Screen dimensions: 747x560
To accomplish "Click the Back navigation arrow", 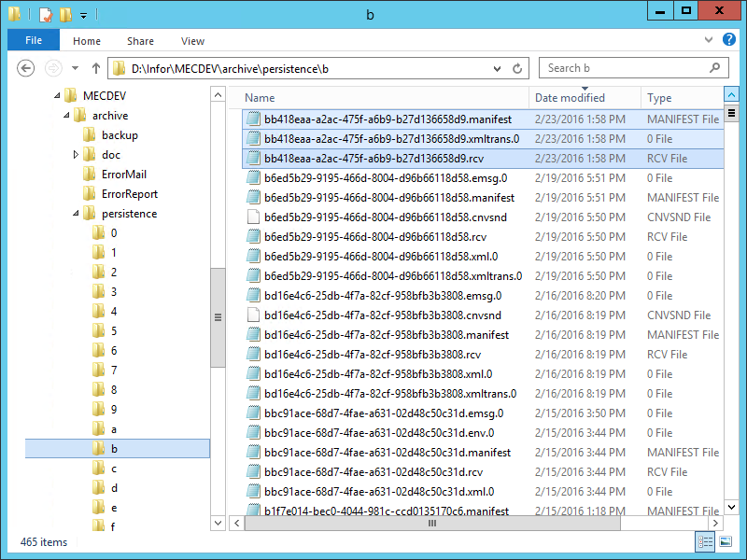I will click(26, 68).
